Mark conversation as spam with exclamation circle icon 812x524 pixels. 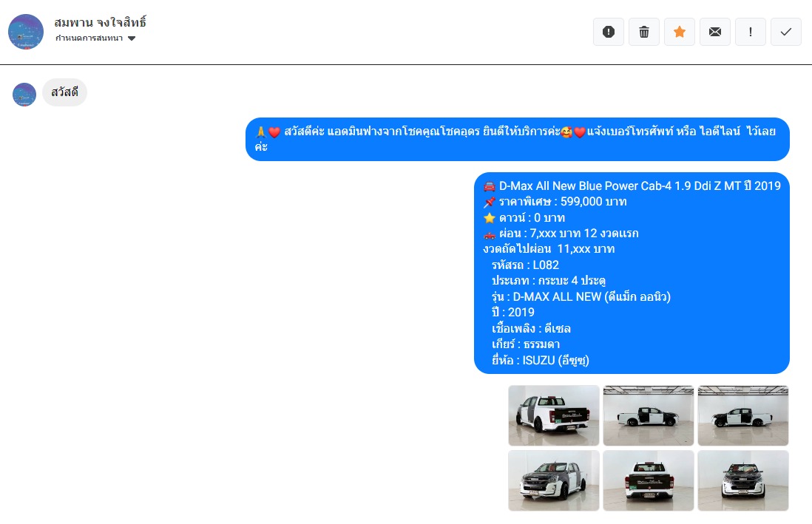tap(609, 32)
